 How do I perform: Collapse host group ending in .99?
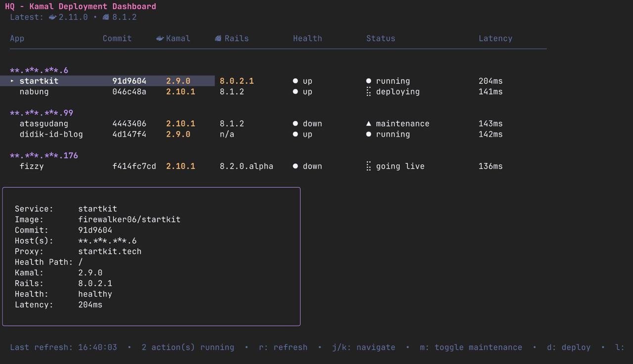(x=42, y=113)
